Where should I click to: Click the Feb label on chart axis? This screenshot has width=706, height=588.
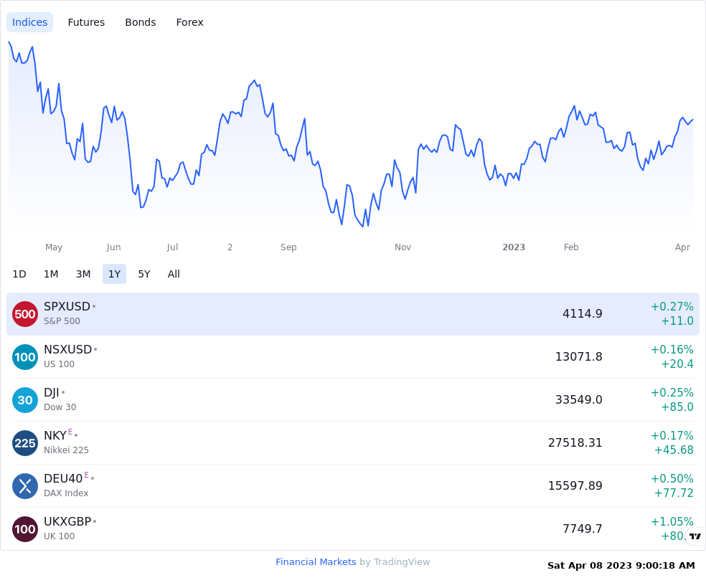coord(571,247)
